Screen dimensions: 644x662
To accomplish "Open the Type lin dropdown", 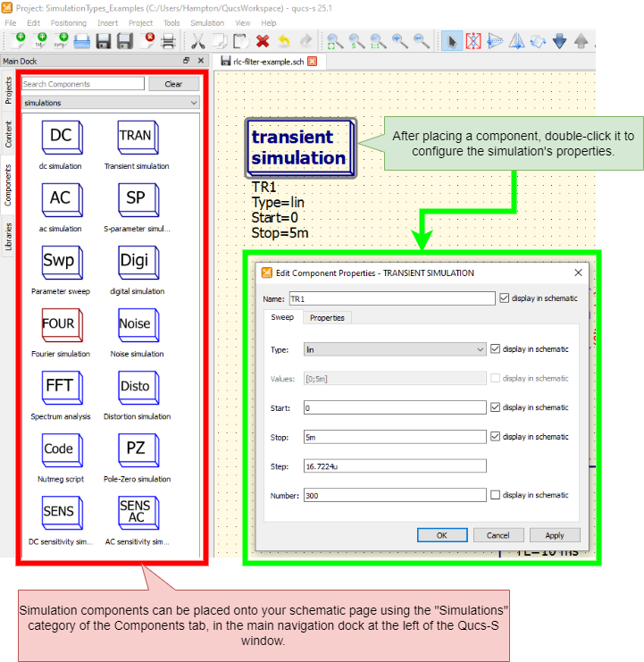I will click(x=395, y=349).
